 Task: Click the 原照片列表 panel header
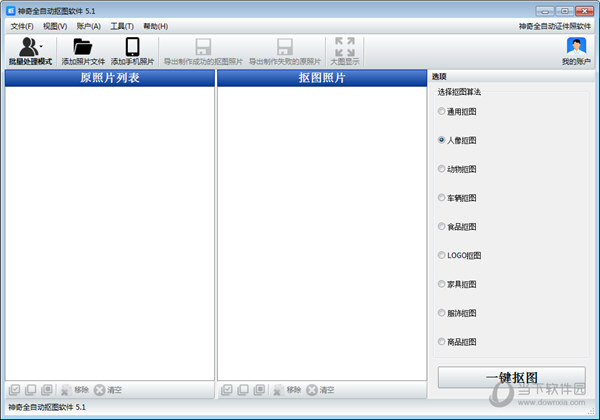click(x=110, y=78)
